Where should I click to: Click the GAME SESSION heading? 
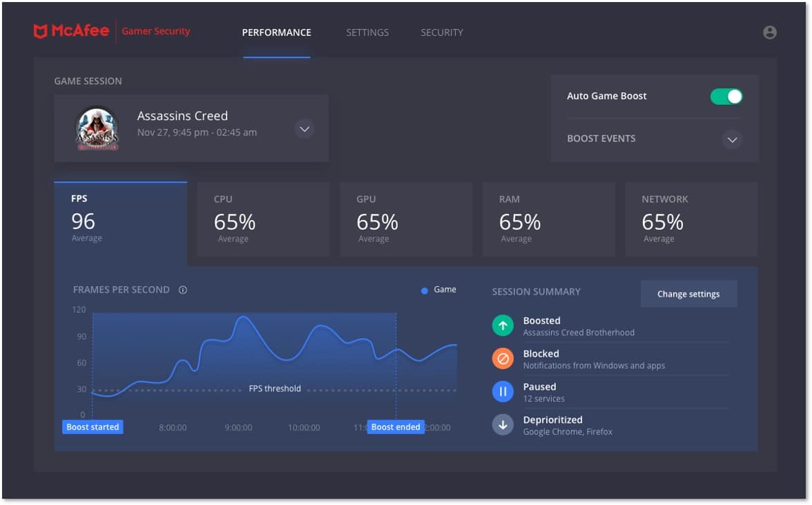pos(88,81)
